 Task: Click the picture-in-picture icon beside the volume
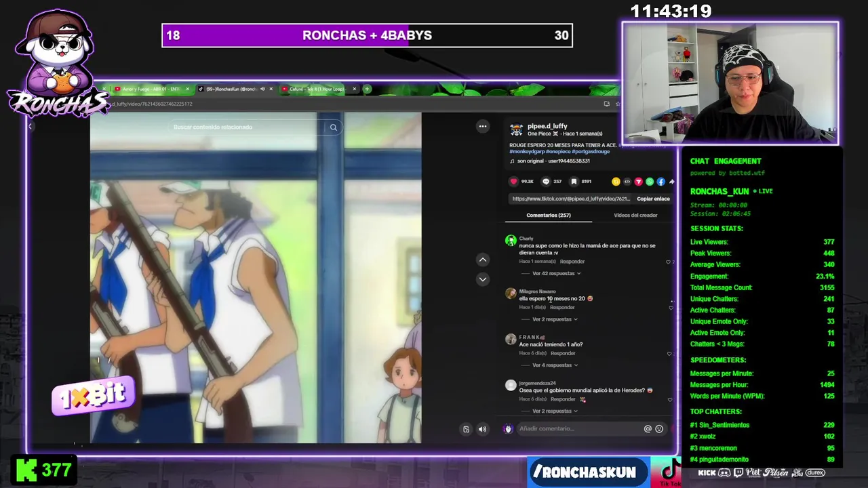(x=466, y=429)
